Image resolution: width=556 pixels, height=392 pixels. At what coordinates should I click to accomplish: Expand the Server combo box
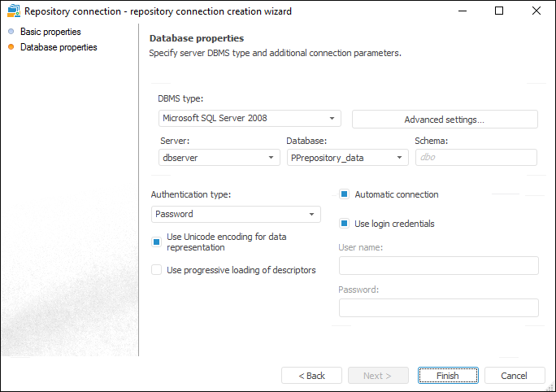tap(271, 159)
